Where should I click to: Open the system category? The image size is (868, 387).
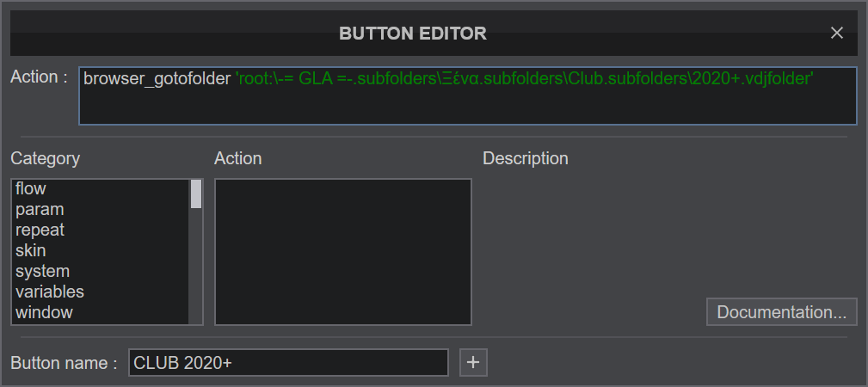42,272
